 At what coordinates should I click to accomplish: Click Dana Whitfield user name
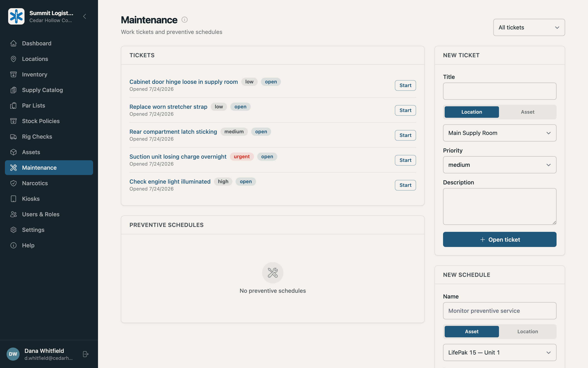pyautogui.click(x=44, y=351)
